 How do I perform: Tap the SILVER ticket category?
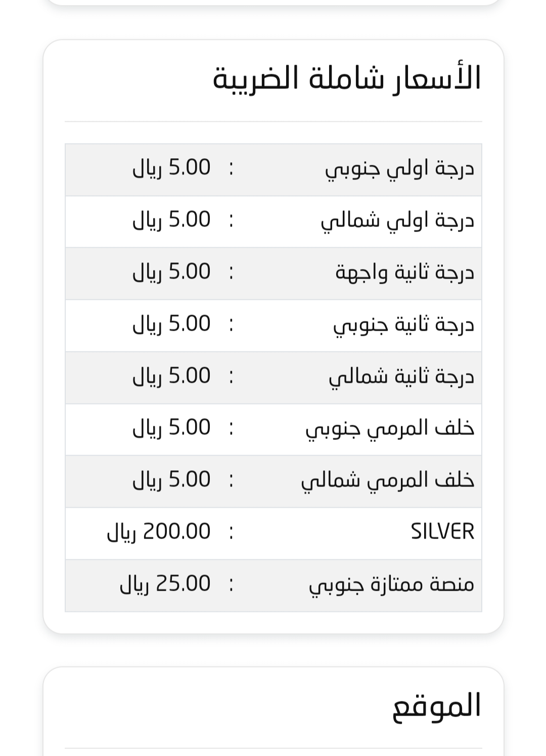[x=442, y=532]
